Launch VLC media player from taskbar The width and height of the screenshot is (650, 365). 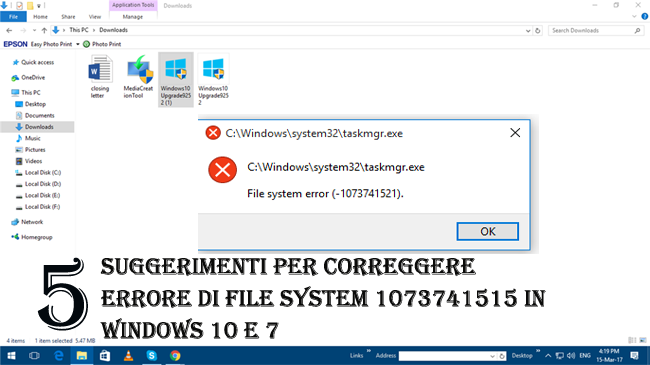pos(129,356)
